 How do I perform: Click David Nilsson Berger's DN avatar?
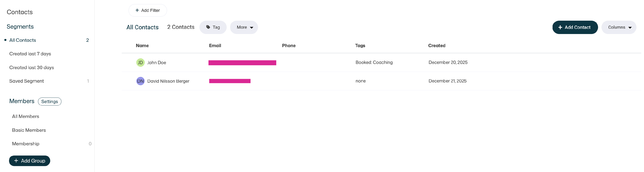click(x=140, y=81)
